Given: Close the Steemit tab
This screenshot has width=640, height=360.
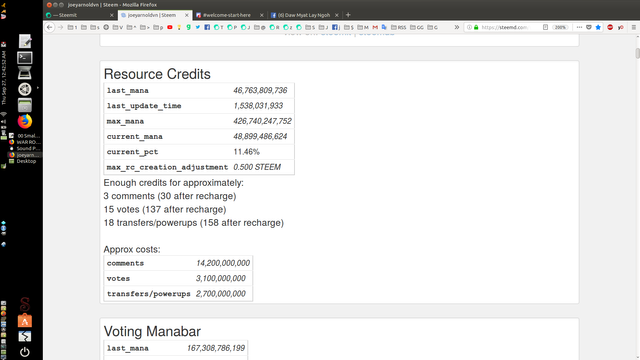Looking at the screenshot, I should [111, 15].
